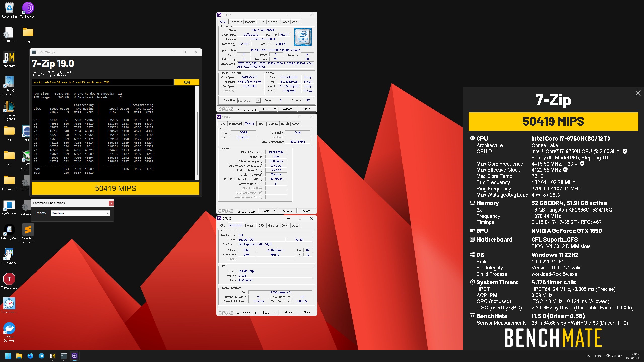
Task: Open SPD tab in Memory CPU-Z window
Action: tap(261, 124)
